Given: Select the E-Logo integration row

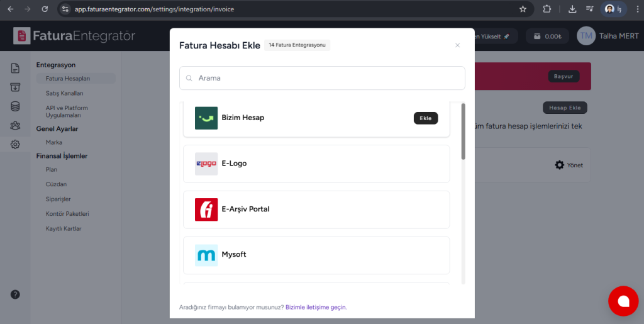Looking at the screenshot, I should [x=316, y=164].
